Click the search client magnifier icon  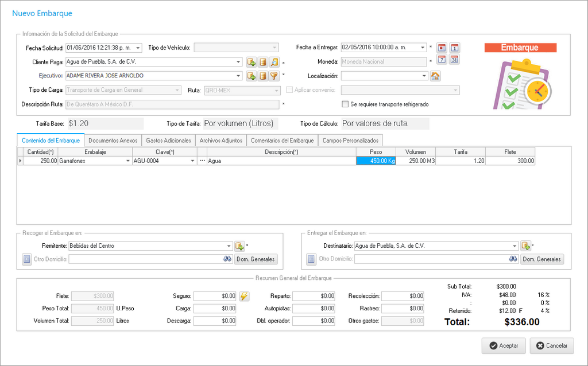pos(274,62)
